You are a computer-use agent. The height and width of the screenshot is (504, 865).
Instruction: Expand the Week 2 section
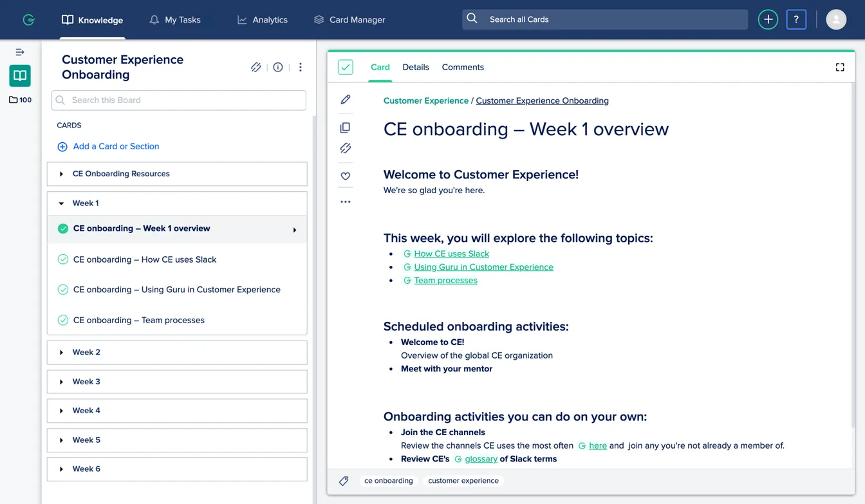tap(60, 352)
